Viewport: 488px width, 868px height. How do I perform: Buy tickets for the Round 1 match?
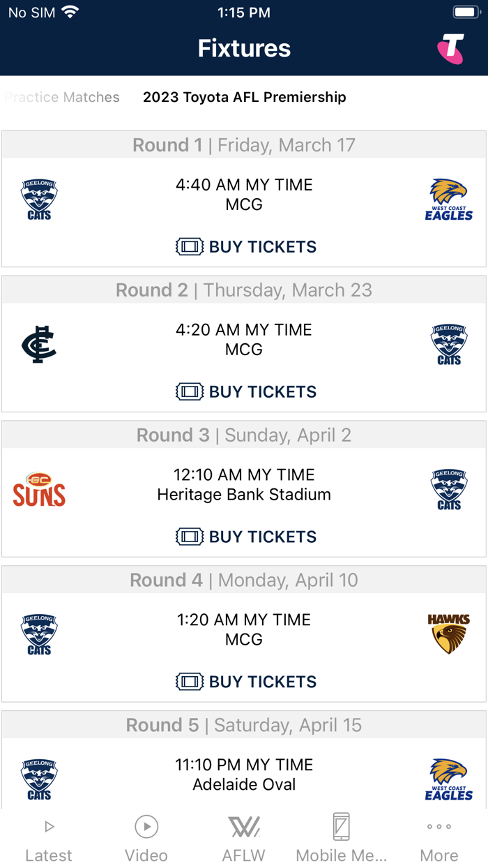click(245, 246)
